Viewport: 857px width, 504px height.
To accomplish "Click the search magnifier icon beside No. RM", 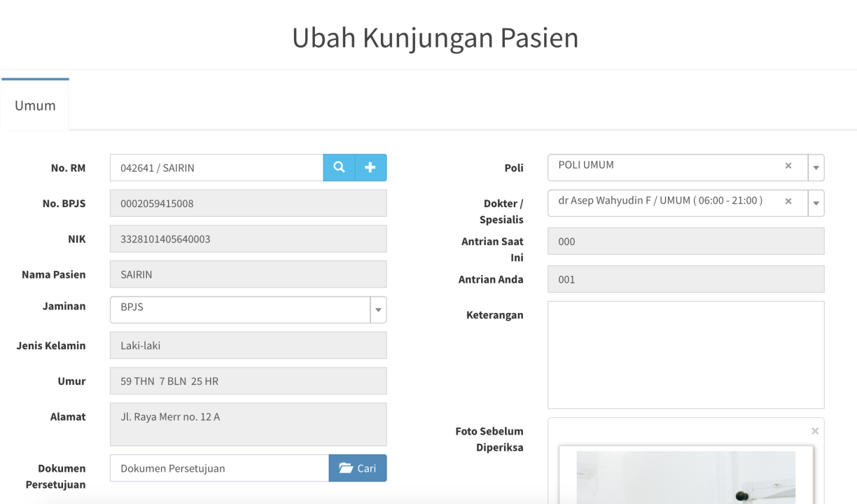I will [339, 168].
